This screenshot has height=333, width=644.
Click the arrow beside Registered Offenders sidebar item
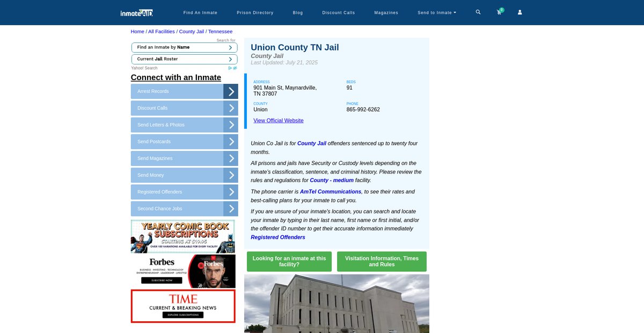click(231, 192)
